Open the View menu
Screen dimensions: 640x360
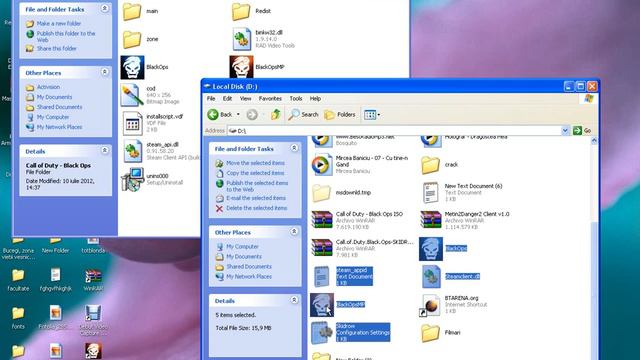245,99
